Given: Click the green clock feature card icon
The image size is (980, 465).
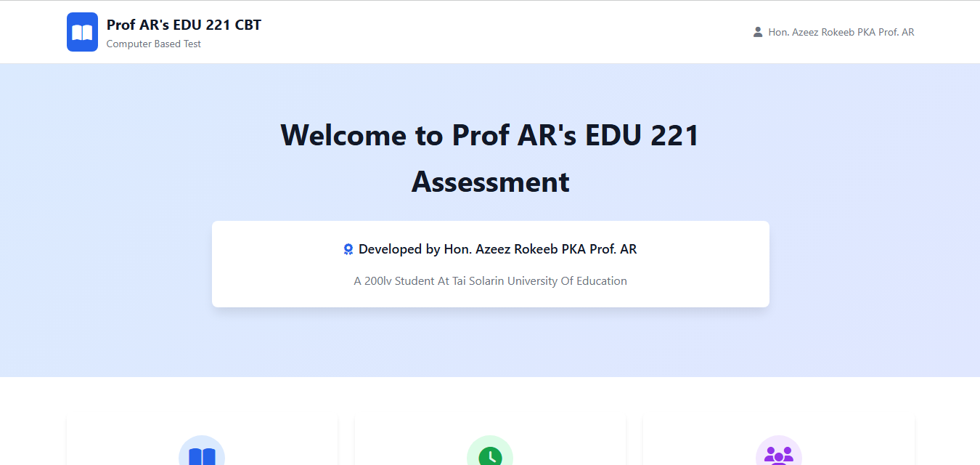Looking at the screenshot, I should pyautogui.click(x=490, y=455).
